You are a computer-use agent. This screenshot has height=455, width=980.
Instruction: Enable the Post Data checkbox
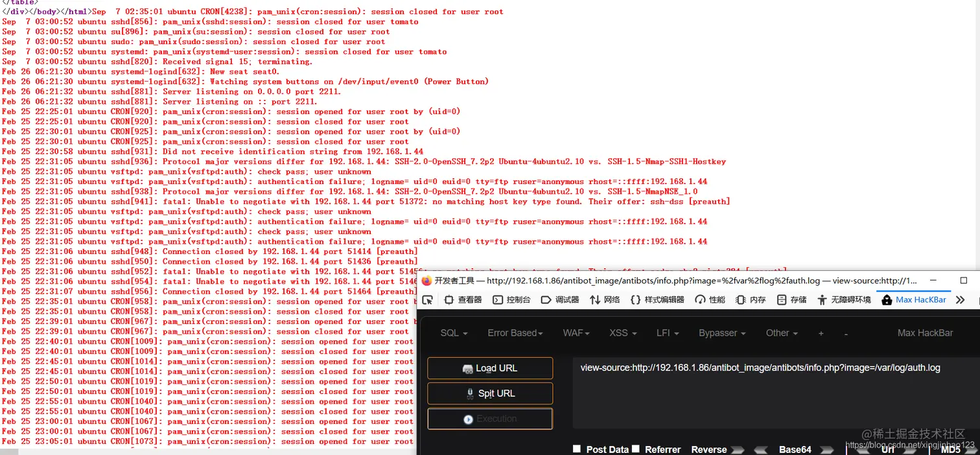tap(577, 449)
